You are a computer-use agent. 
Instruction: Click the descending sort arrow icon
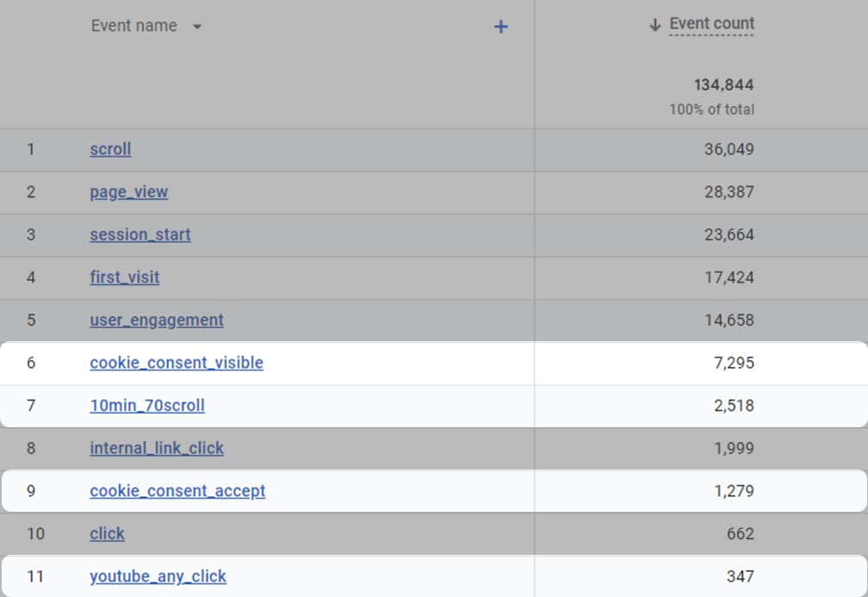pos(655,25)
